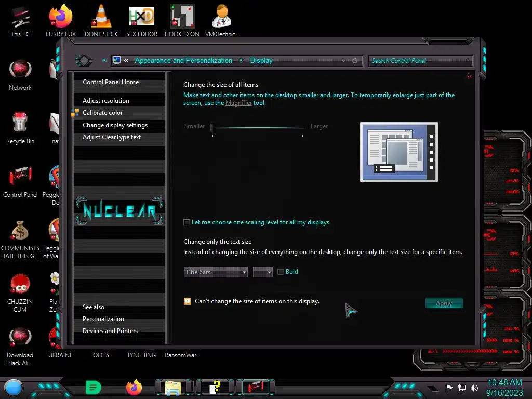Image resolution: width=532 pixels, height=399 pixels.
Task: Expand the address bar double chevron
Action: 126,60
